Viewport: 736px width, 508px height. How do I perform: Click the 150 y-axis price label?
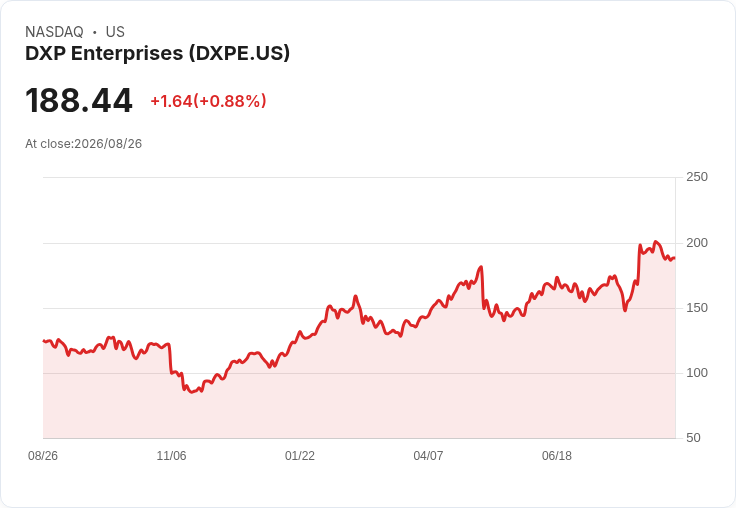tap(697, 308)
